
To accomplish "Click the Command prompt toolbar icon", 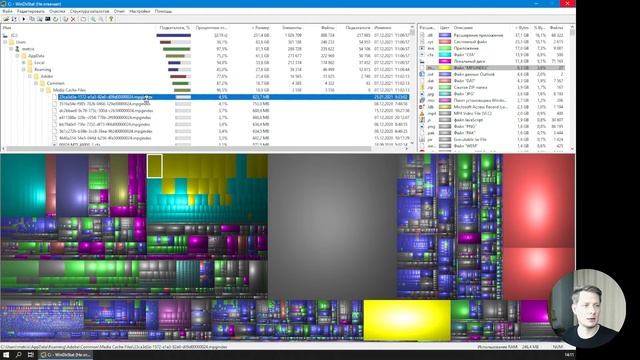I will 48,19.
